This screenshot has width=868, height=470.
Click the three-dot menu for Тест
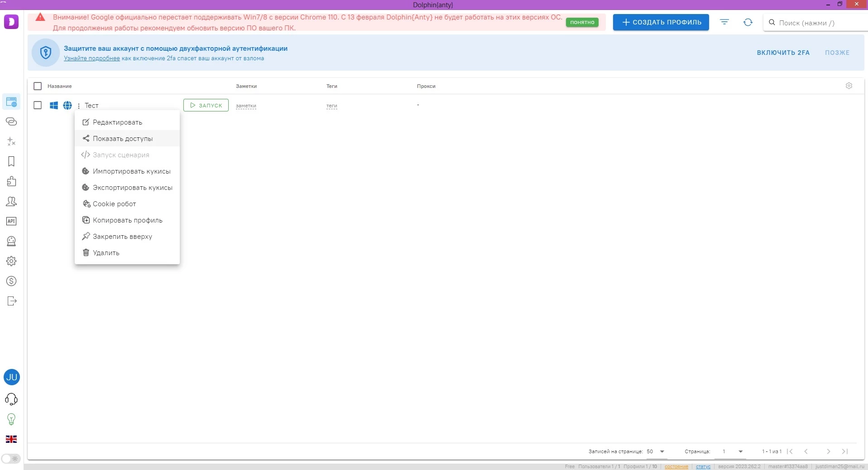pyautogui.click(x=79, y=106)
